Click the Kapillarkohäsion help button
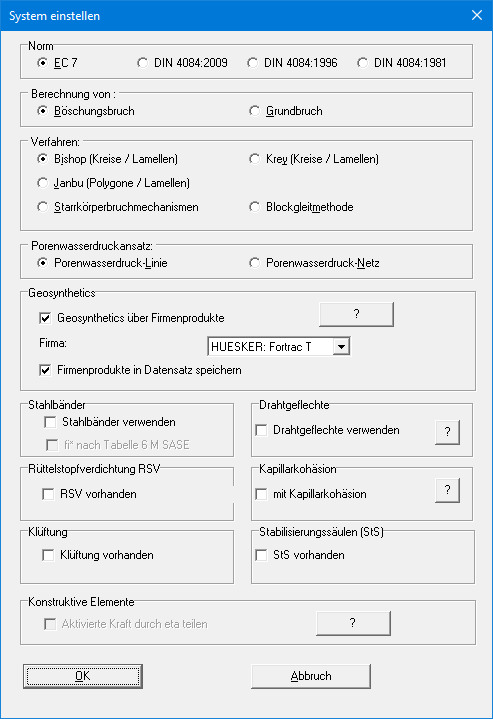 pyautogui.click(x=447, y=490)
